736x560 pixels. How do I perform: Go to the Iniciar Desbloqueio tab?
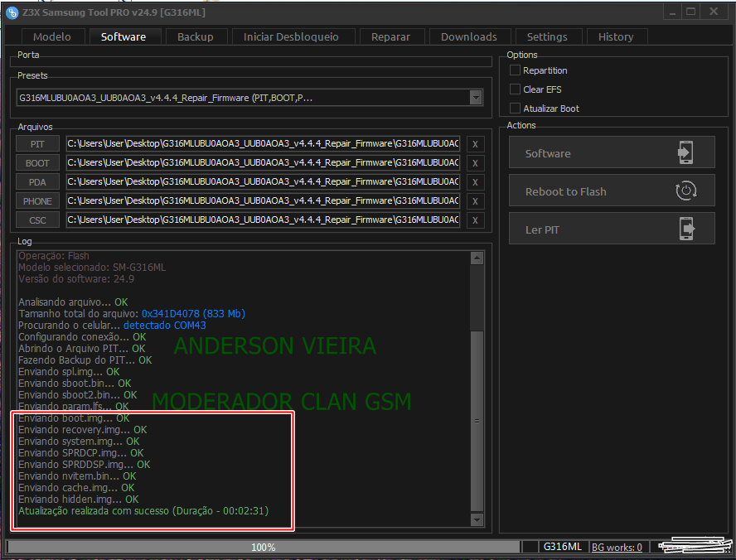click(291, 36)
